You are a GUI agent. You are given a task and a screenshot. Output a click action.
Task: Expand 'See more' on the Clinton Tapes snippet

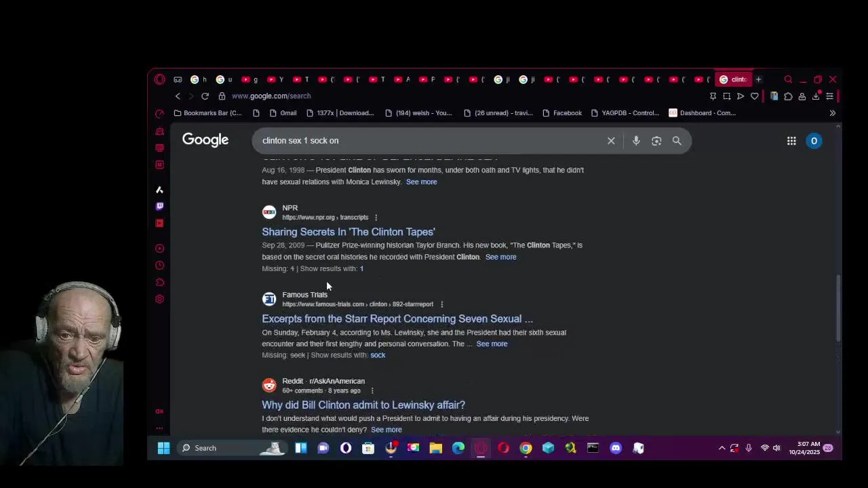tap(500, 257)
